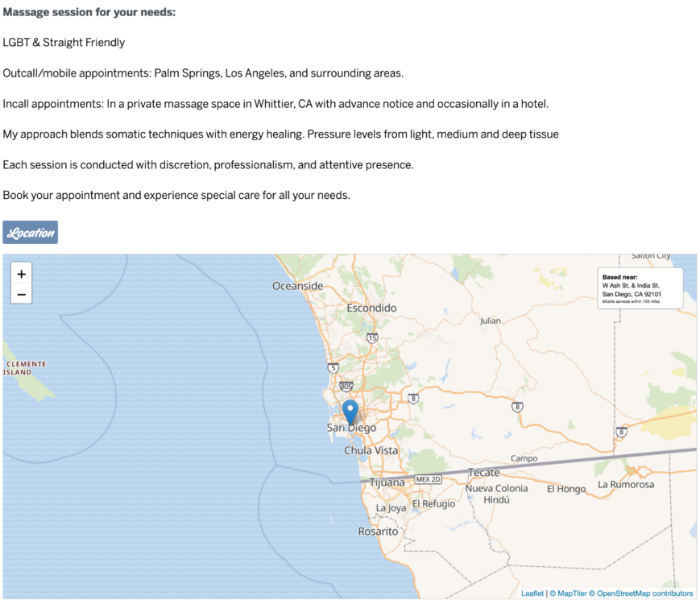The width and height of the screenshot is (700, 604).
Task: Open the Leaflet attribution link
Action: [532, 594]
